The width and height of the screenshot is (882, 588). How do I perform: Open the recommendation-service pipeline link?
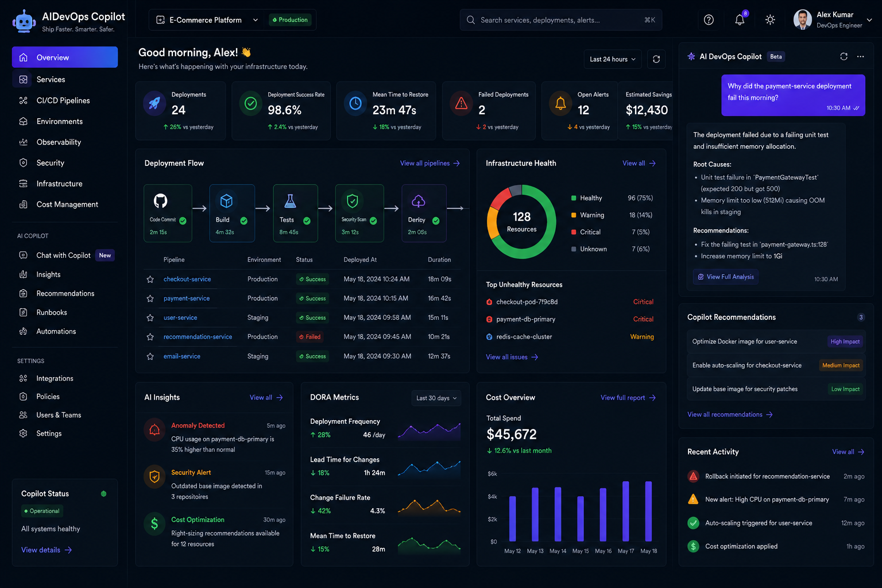tap(198, 337)
